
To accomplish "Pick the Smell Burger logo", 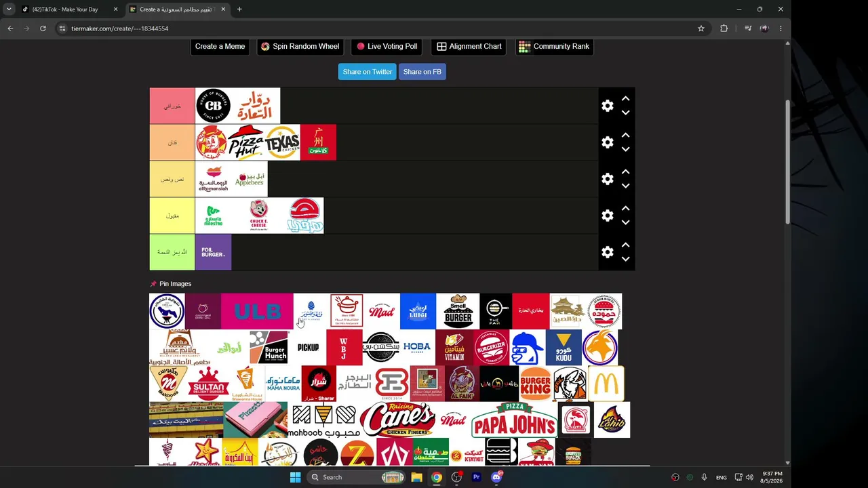I will click(x=458, y=311).
